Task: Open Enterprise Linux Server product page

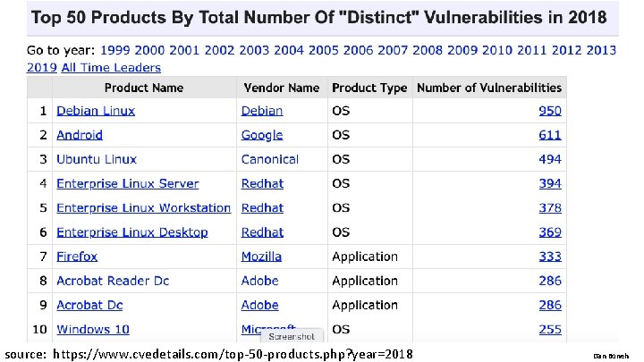Action: point(128,183)
